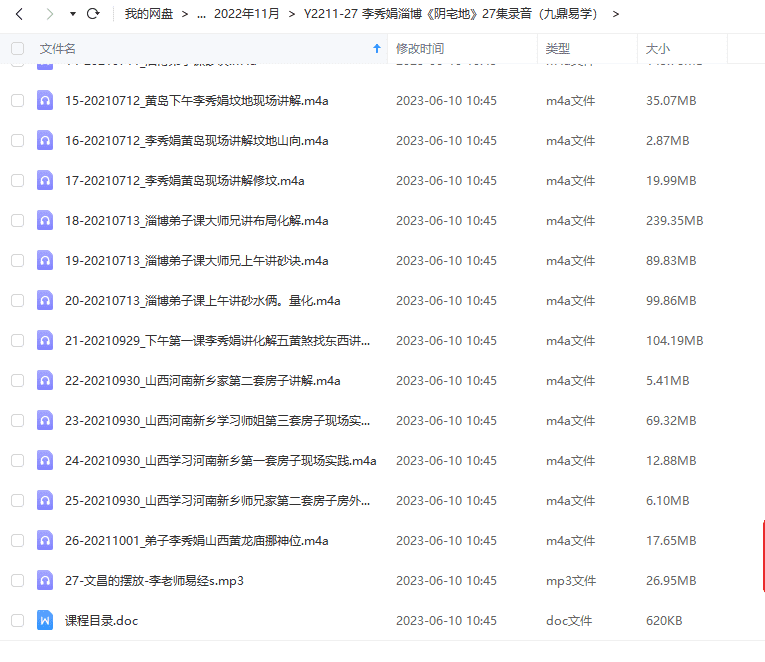Check the box for 22-20210930 山西河南新乡
The height and width of the screenshot is (662, 765).
17,381
